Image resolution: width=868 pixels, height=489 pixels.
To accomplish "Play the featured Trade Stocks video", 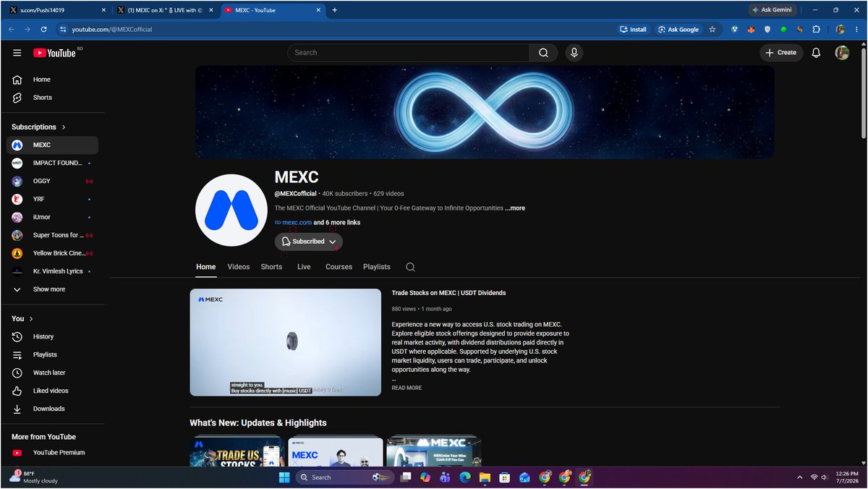I will pos(286,343).
